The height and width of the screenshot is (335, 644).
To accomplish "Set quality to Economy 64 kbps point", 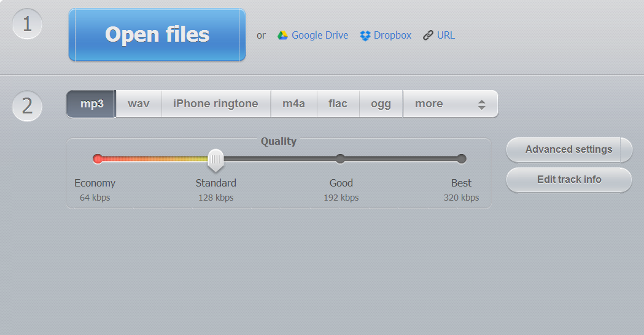I will [98, 159].
